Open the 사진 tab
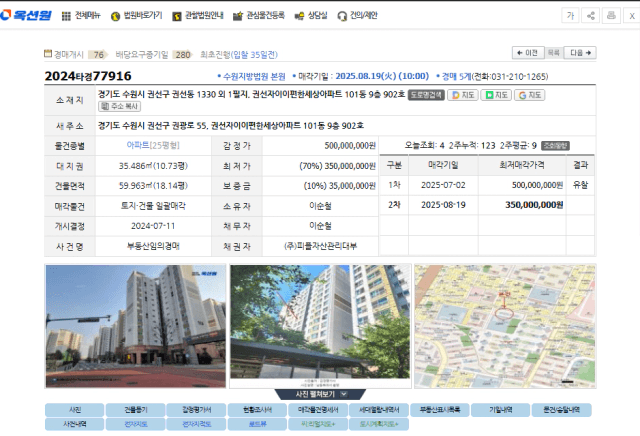 coord(75,410)
